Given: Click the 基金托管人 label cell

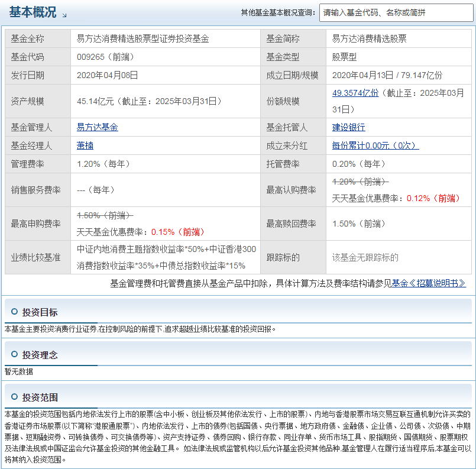Looking at the screenshot, I should click(x=293, y=127).
